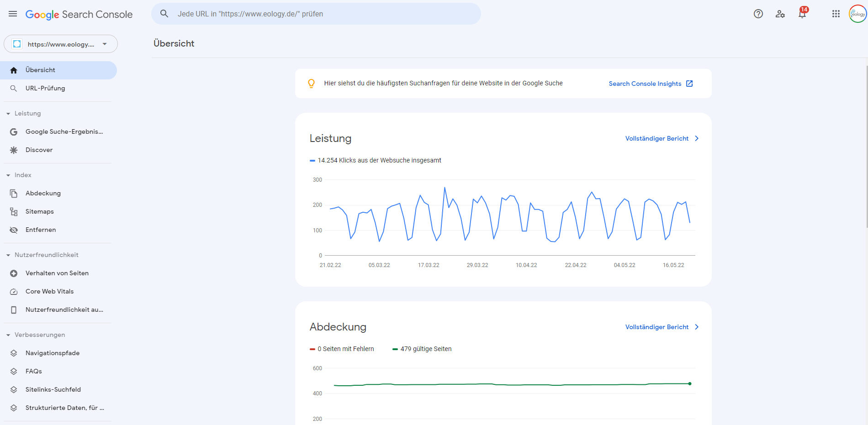Screen dimensions: 868x425
Task: Click the page vertical scrollbar
Action: coord(866,146)
